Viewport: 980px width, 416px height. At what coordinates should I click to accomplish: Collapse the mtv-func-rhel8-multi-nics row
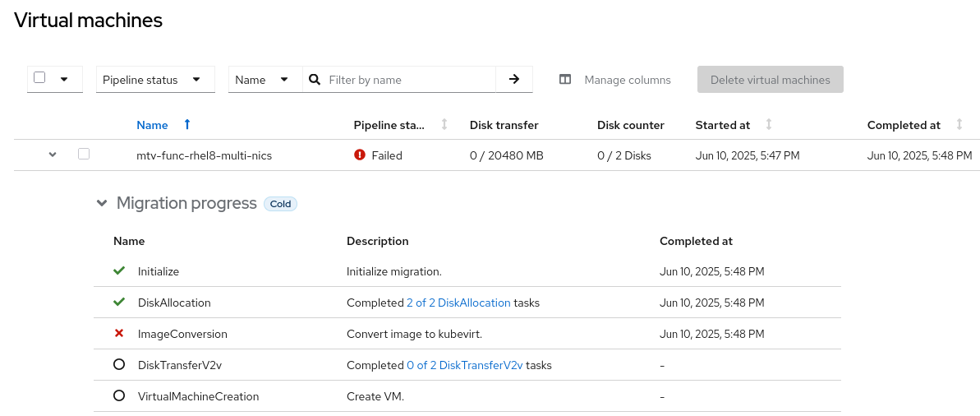(53, 155)
